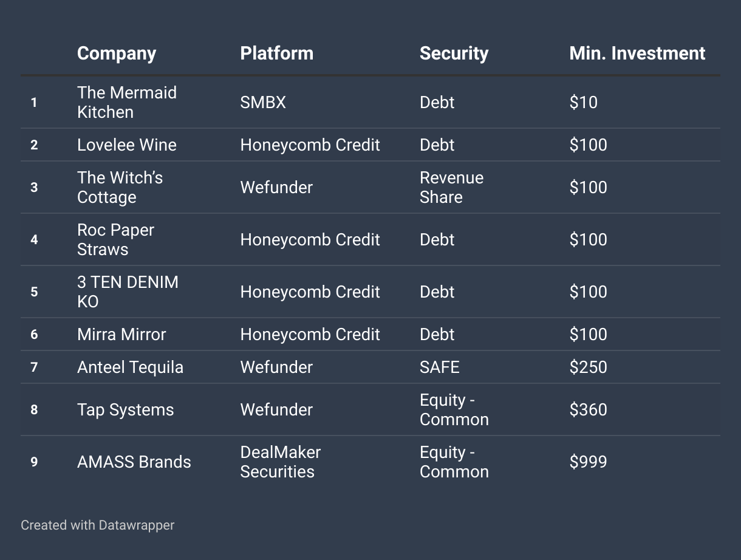741x560 pixels.
Task: Click The Witch's Cottage company name
Action: point(120,187)
